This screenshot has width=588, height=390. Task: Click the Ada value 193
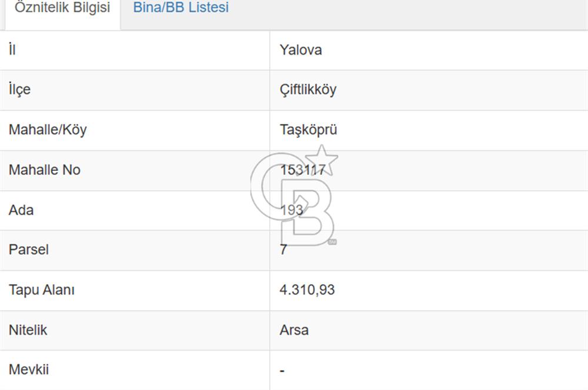[x=290, y=210]
